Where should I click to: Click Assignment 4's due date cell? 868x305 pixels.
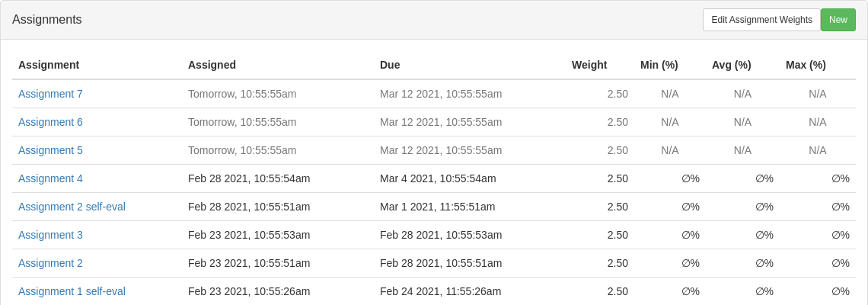[438, 178]
